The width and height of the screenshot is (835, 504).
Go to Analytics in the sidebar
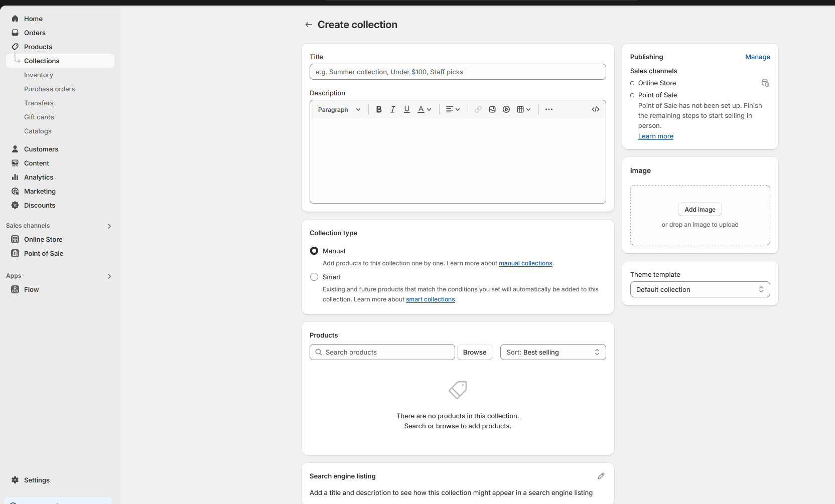39,177
